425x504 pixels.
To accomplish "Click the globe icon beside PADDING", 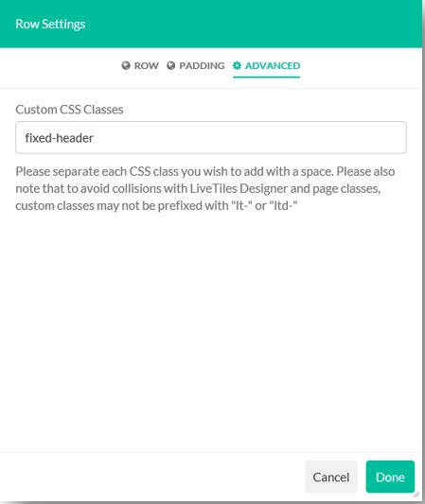I will pyautogui.click(x=170, y=65).
